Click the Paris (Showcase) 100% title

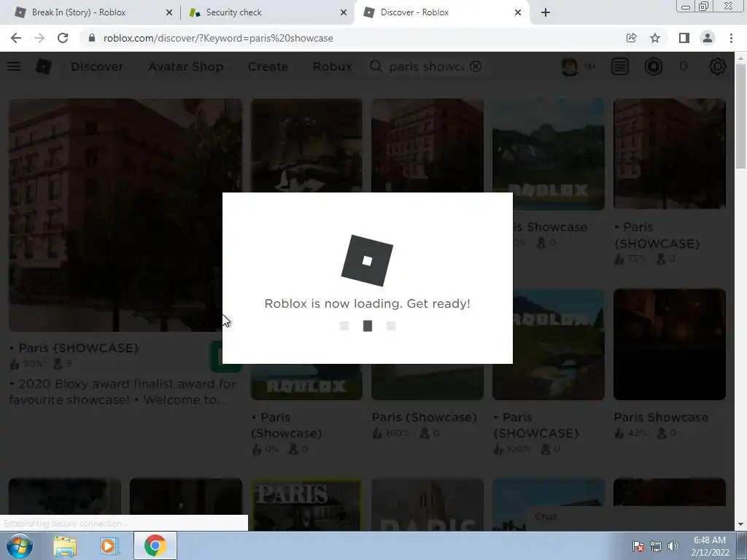click(x=424, y=417)
